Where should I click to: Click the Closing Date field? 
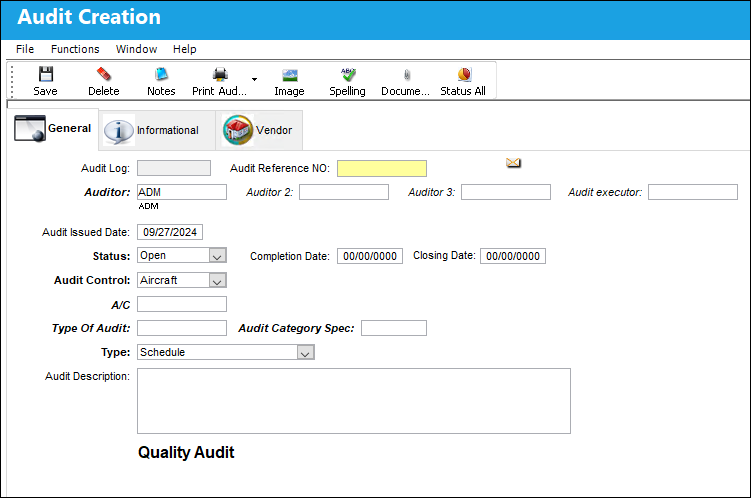tap(513, 256)
